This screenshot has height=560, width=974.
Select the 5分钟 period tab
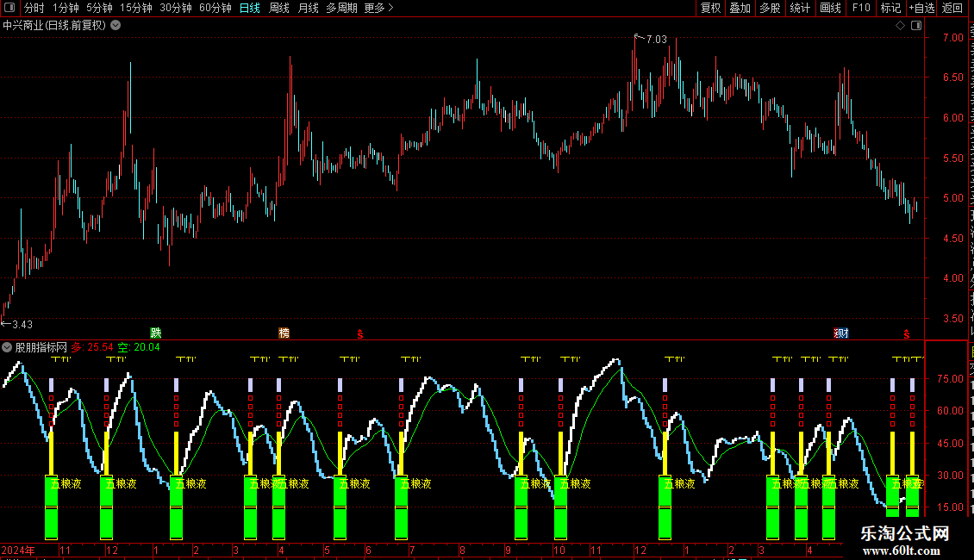[x=99, y=8]
